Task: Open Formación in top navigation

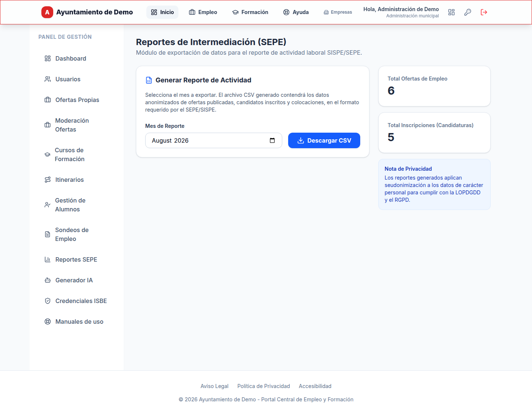Action: (x=250, y=12)
